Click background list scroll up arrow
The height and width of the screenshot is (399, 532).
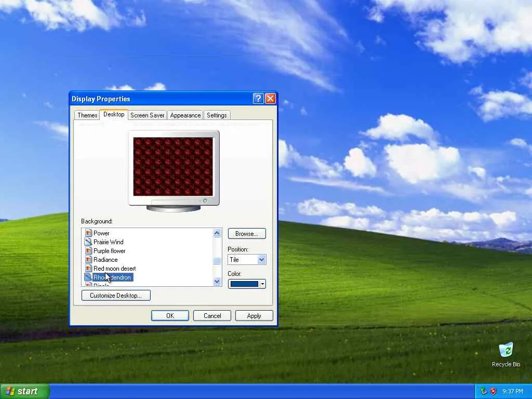click(217, 233)
